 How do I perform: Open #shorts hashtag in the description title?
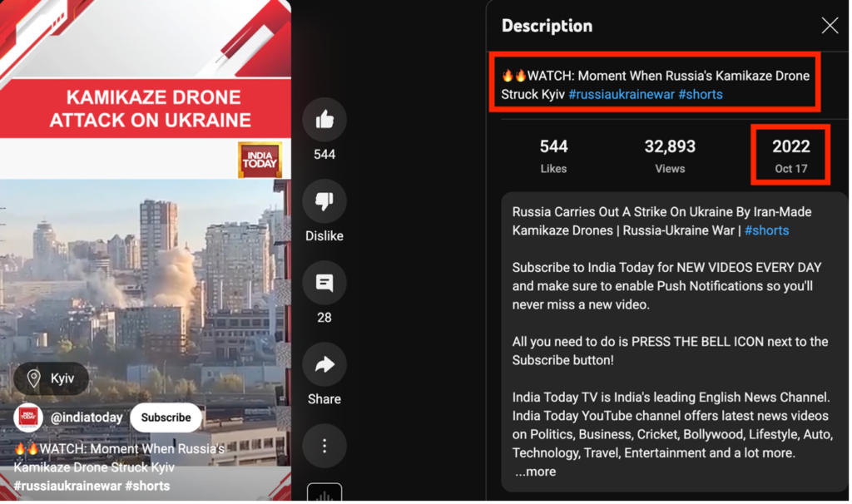701,95
